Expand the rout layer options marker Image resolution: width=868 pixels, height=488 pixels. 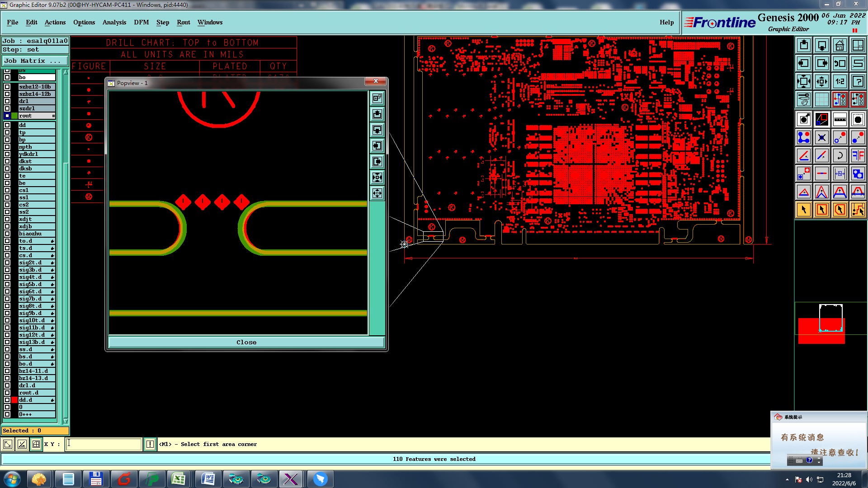(x=53, y=116)
